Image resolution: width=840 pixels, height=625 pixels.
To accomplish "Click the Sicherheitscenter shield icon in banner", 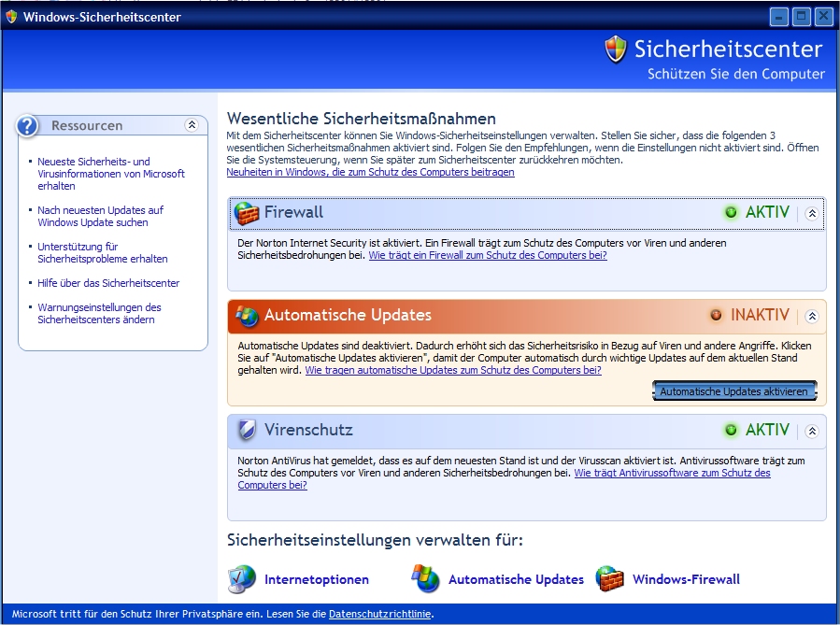I will tap(616, 50).
